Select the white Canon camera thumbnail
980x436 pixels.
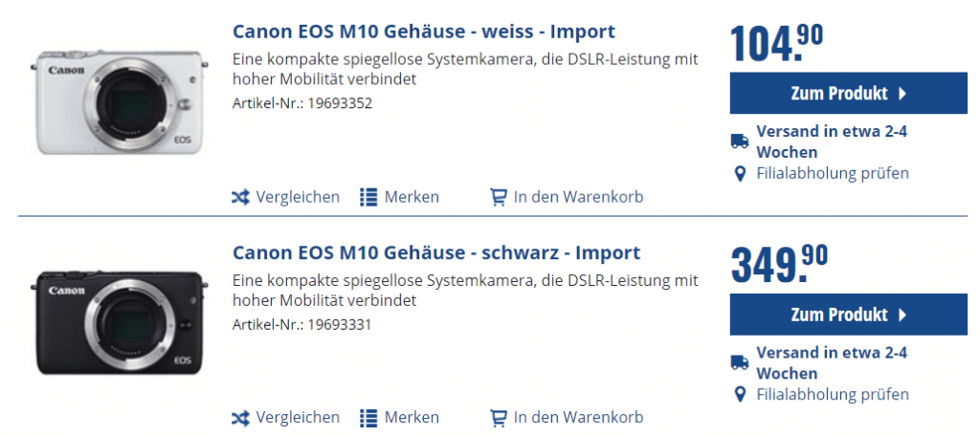point(119,100)
